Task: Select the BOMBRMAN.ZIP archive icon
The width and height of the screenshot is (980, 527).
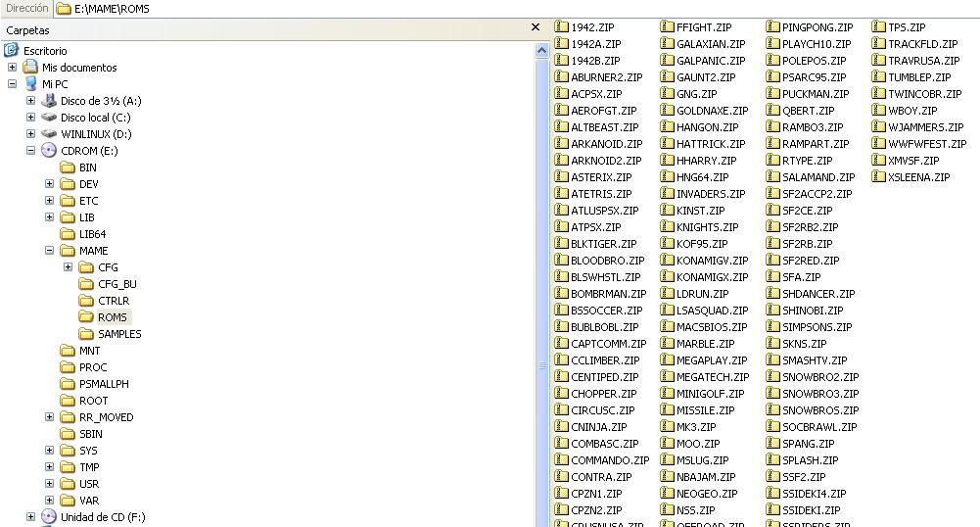Action: click(x=561, y=293)
